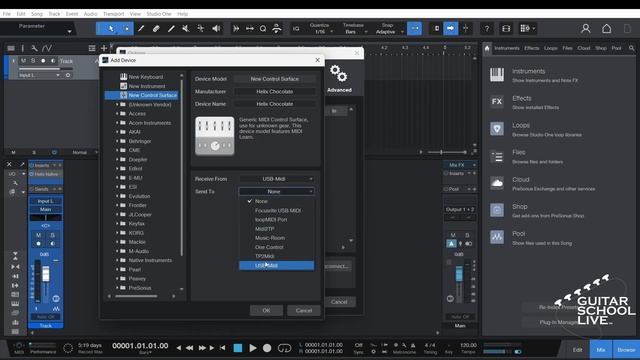This screenshot has width=640, height=360.
Task: Open the question mark help tool
Action: tap(487, 29)
